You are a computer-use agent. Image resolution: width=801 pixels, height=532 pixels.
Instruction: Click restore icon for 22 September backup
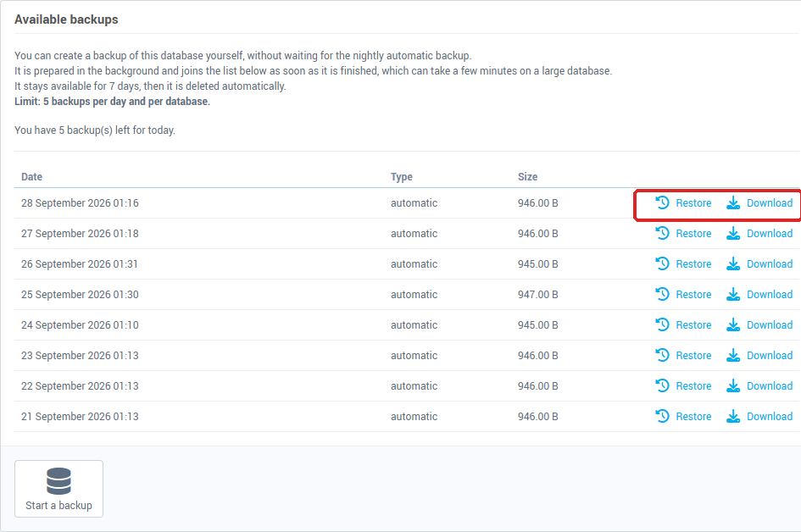[663, 386]
